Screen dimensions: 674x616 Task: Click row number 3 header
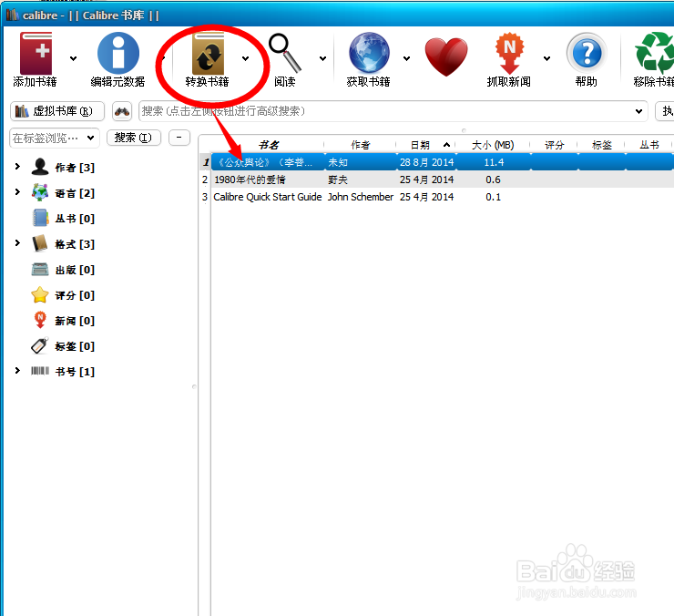pos(205,197)
